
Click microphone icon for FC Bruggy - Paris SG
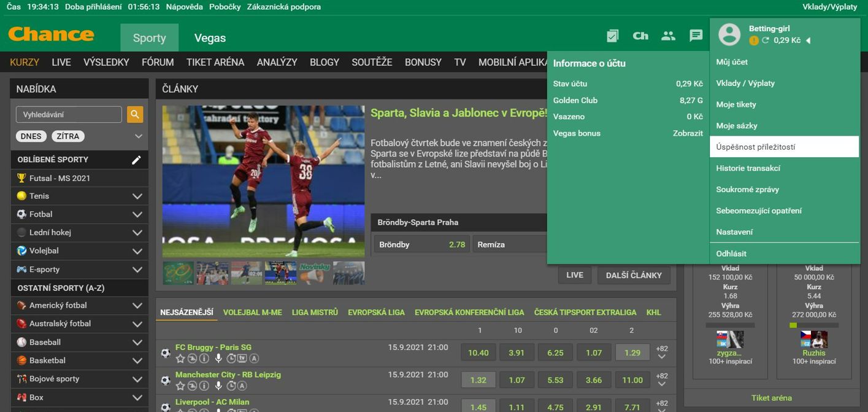(x=218, y=359)
